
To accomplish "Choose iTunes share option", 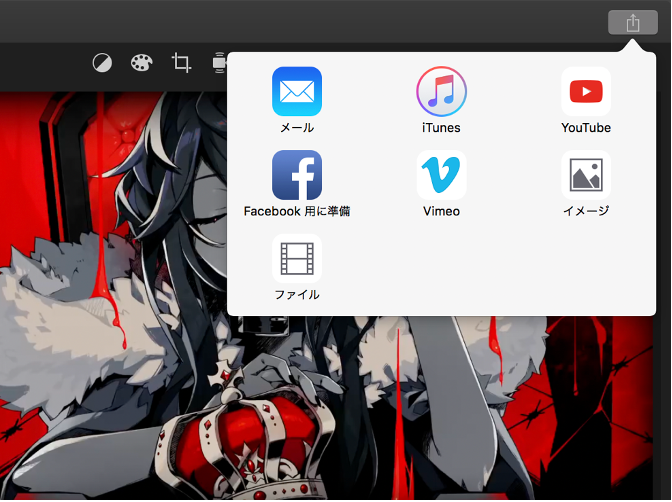I will 441,91.
